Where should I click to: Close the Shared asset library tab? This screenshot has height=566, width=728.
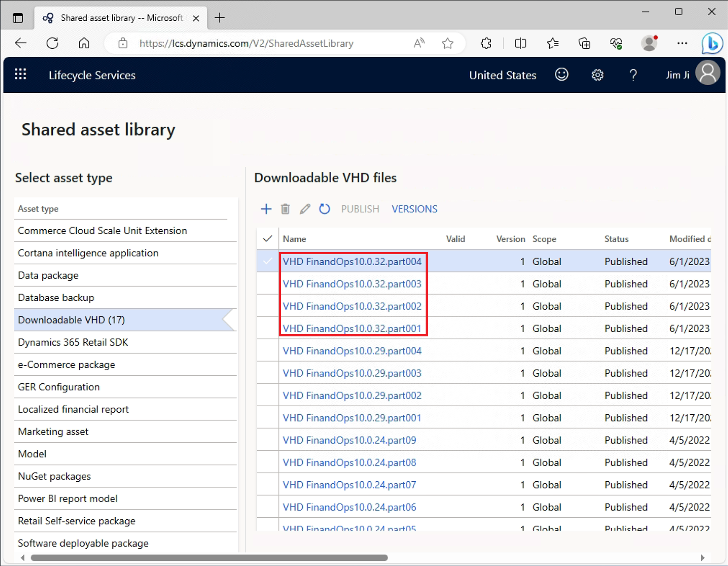(x=196, y=18)
